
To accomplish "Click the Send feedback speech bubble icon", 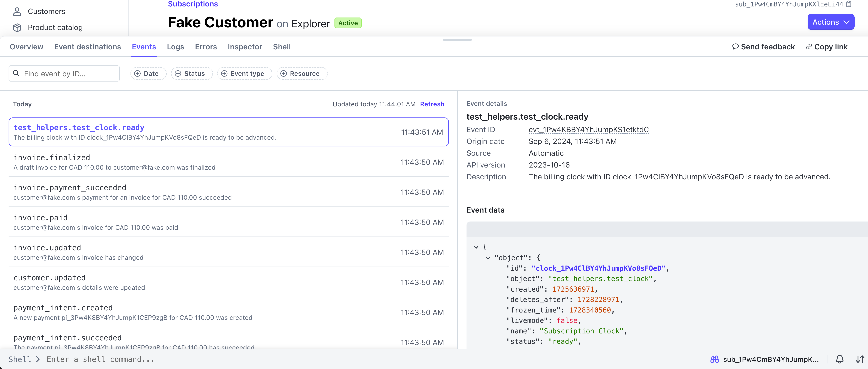I will pyautogui.click(x=735, y=46).
